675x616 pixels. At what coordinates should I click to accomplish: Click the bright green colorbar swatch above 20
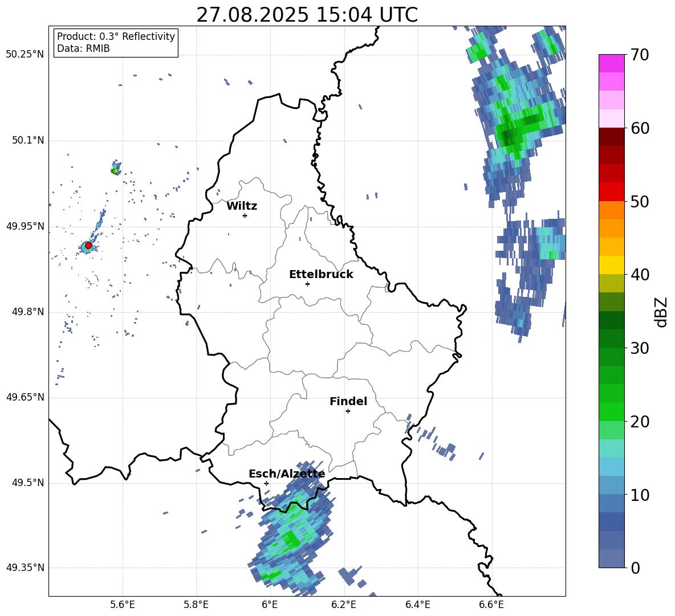pos(612,411)
